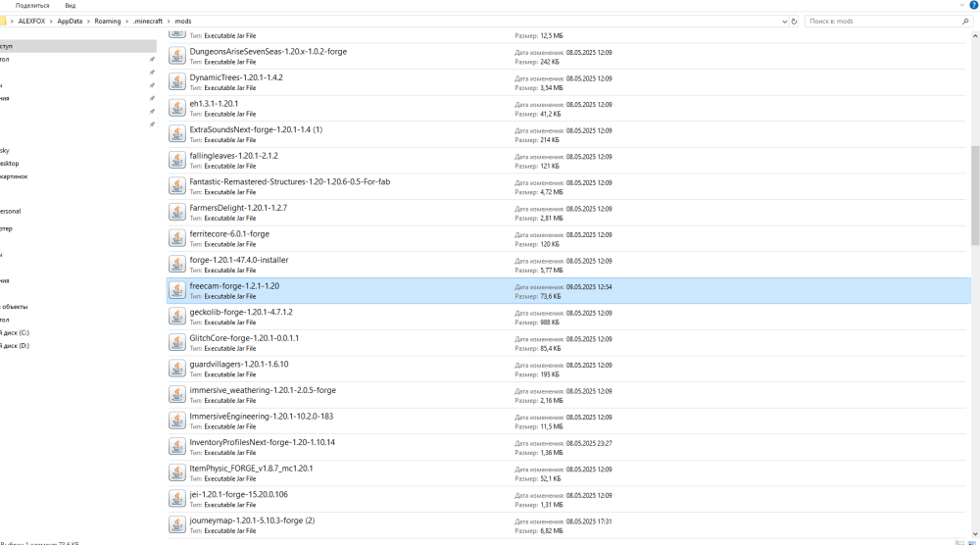Viewport: 980px width, 545px height.
Task: Select the file name jei-1.20.1-forge-15.20.0.106
Action: (239, 494)
